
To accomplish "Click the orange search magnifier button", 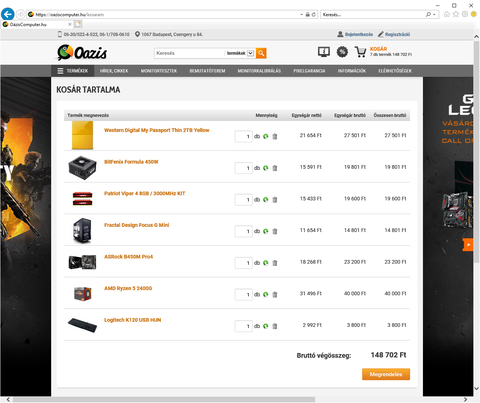I will tap(261, 53).
